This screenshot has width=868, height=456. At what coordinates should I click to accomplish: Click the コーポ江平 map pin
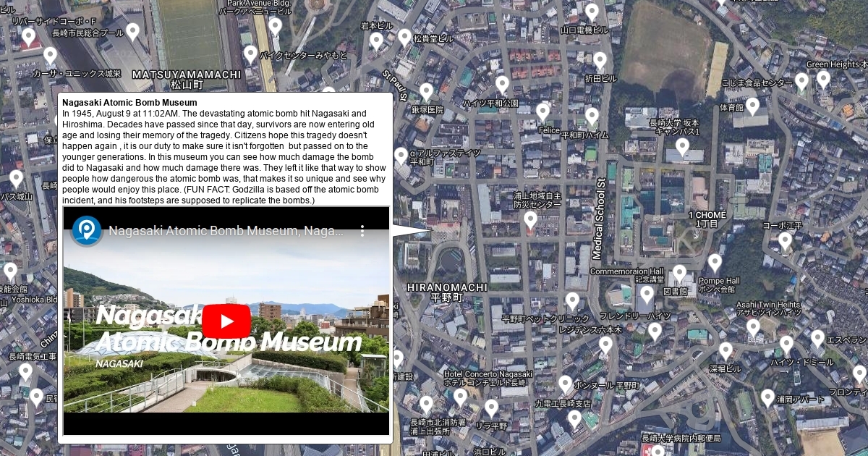pos(785,240)
